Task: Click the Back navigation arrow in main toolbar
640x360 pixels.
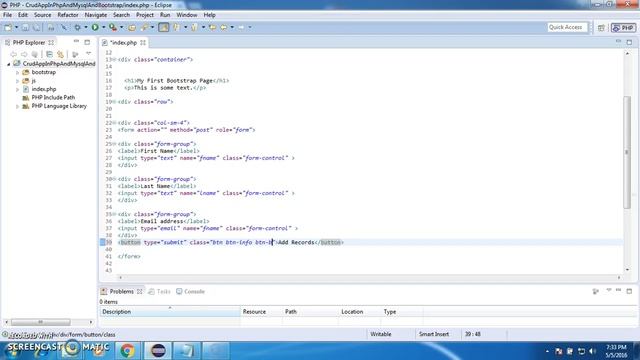Action: (x=224, y=27)
